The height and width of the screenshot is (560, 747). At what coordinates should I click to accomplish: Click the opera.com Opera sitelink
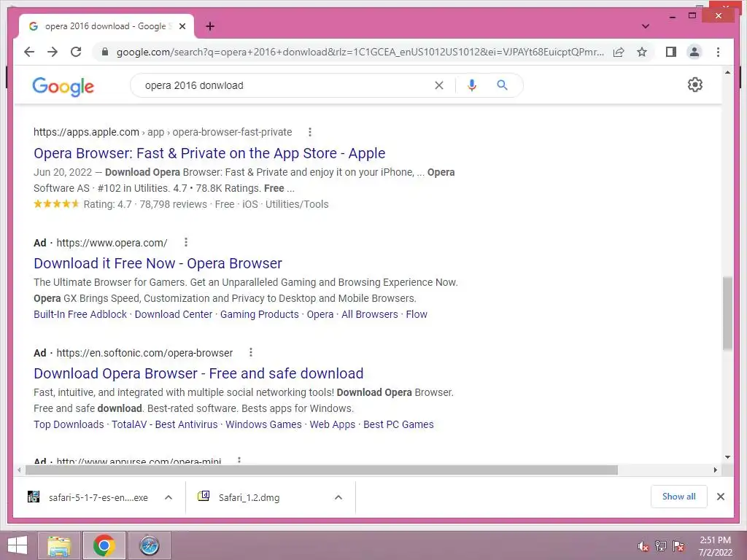coord(320,314)
